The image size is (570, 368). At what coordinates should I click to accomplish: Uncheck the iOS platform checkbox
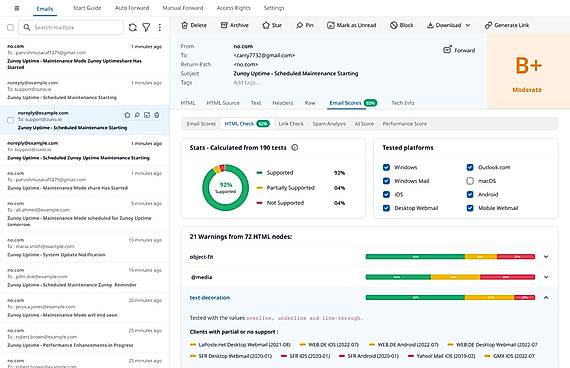pyautogui.click(x=386, y=195)
